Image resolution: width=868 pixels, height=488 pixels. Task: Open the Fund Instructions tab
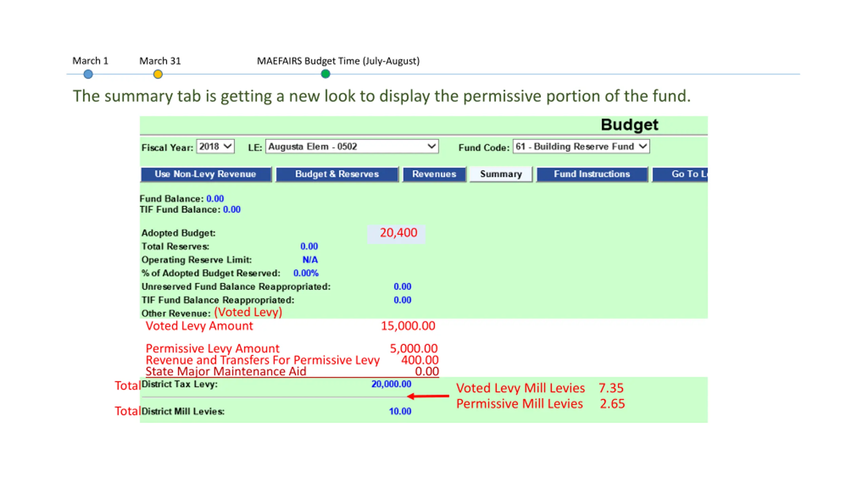click(592, 174)
